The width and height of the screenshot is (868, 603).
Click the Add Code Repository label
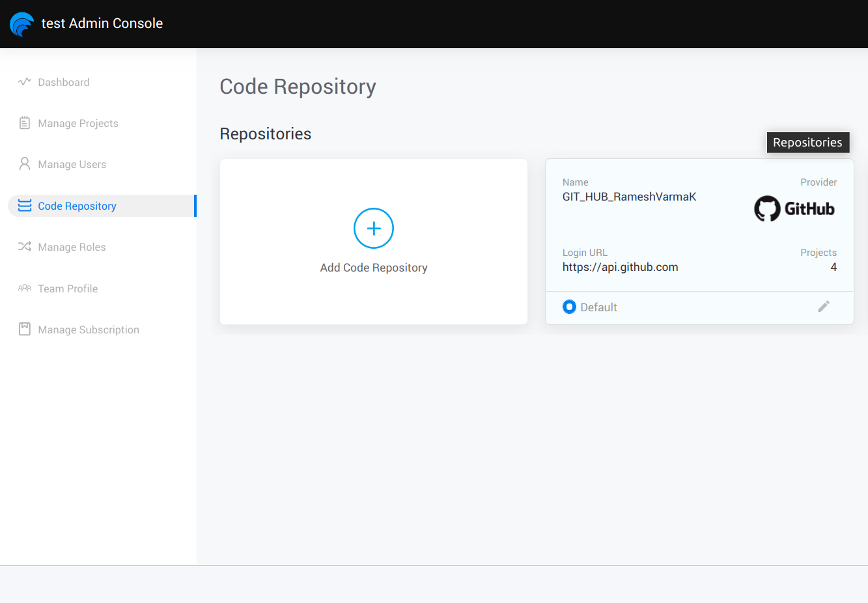click(374, 268)
